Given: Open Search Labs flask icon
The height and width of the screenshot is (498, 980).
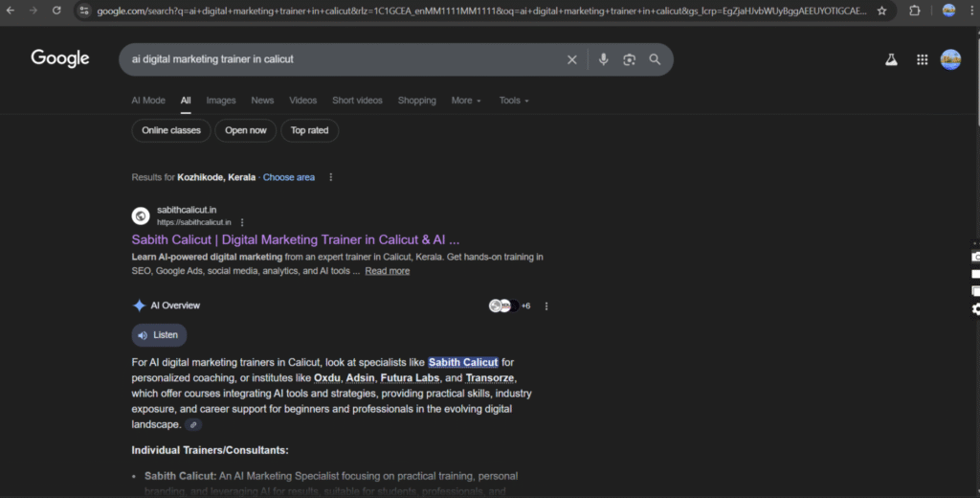Looking at the screenshot, I should pyautogui.click(x=891, y=59).
